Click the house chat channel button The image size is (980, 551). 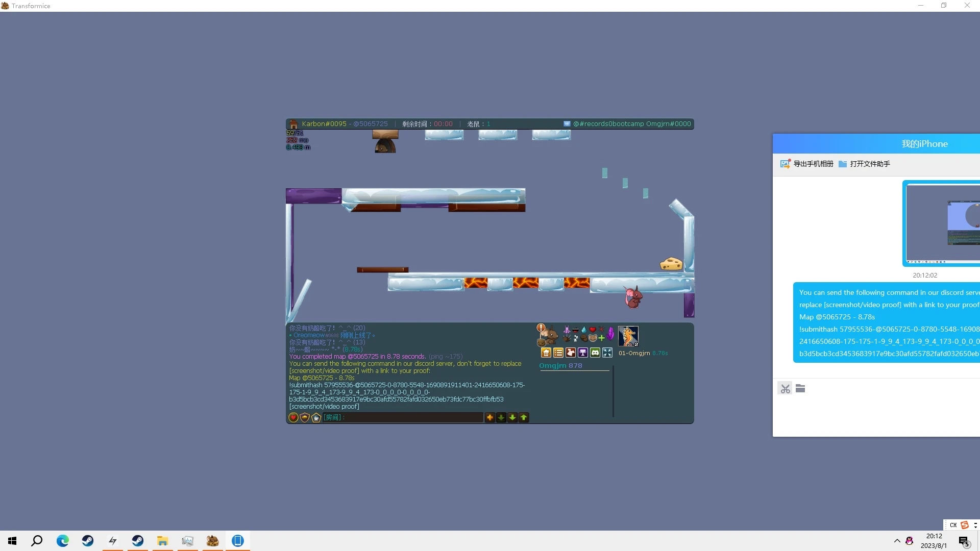(x=316, y=417)
